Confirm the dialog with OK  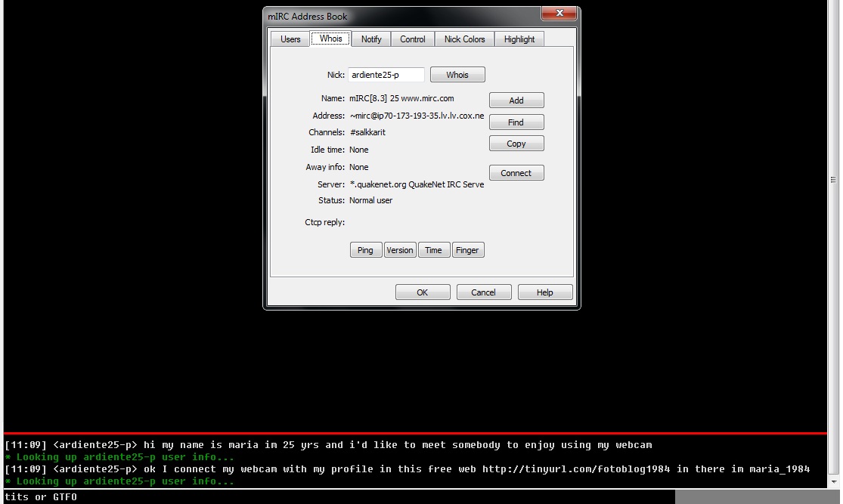423,292
